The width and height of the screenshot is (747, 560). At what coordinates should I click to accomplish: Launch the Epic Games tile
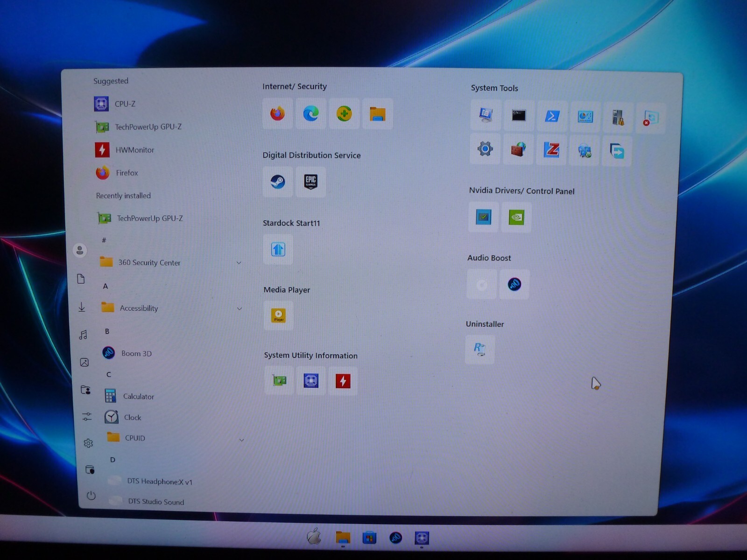(x=311, y=182)
